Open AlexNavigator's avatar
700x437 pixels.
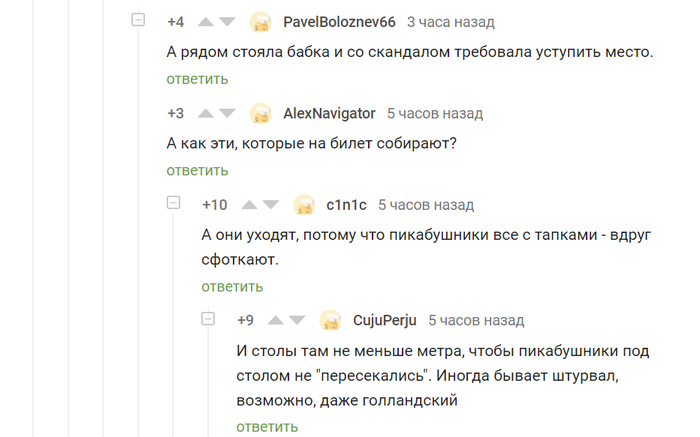point(260,114)
